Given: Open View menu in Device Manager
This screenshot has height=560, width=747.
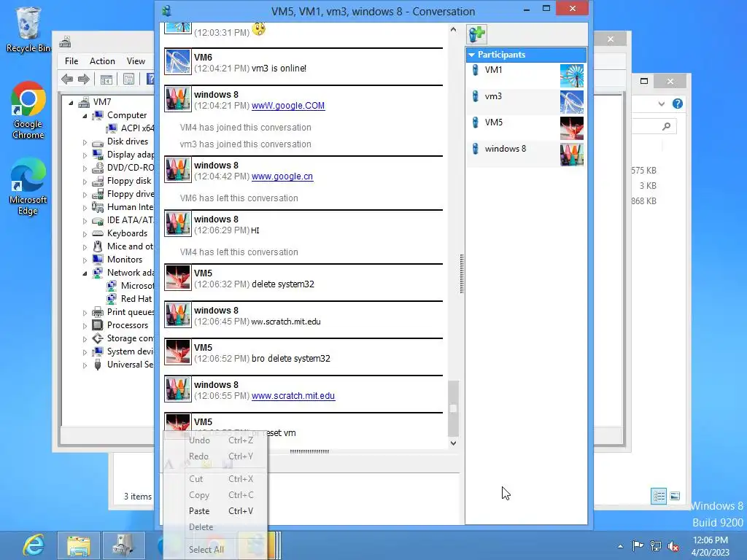Looking at the screenshot, I should [136, 61].
